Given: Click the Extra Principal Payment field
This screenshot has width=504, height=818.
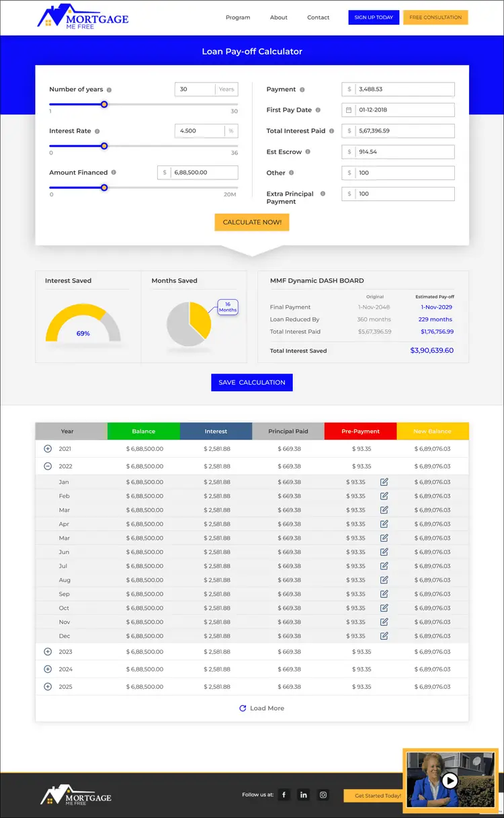Looking at the screenshot, I should point(405,194).
